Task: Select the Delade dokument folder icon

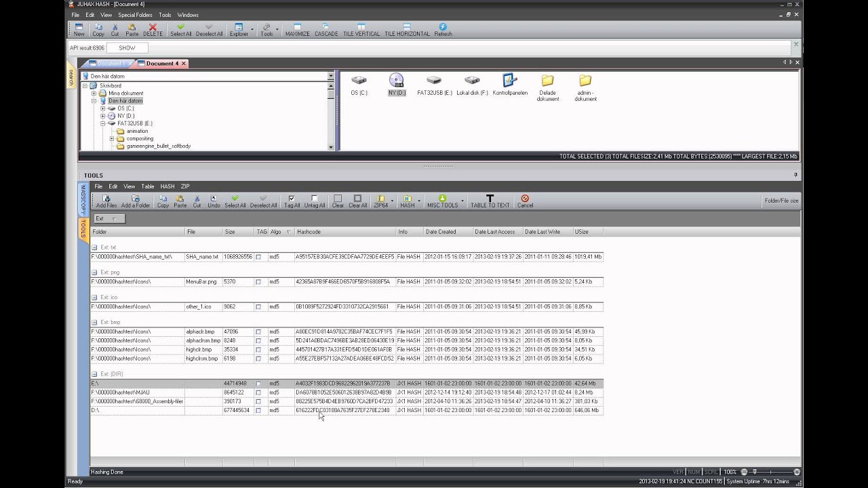Action: 547,88
